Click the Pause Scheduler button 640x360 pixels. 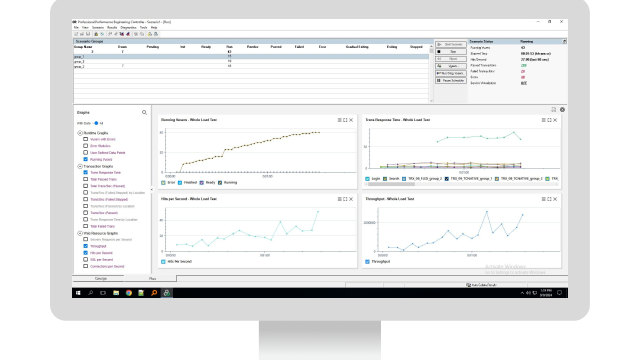(x=451, y=81)
